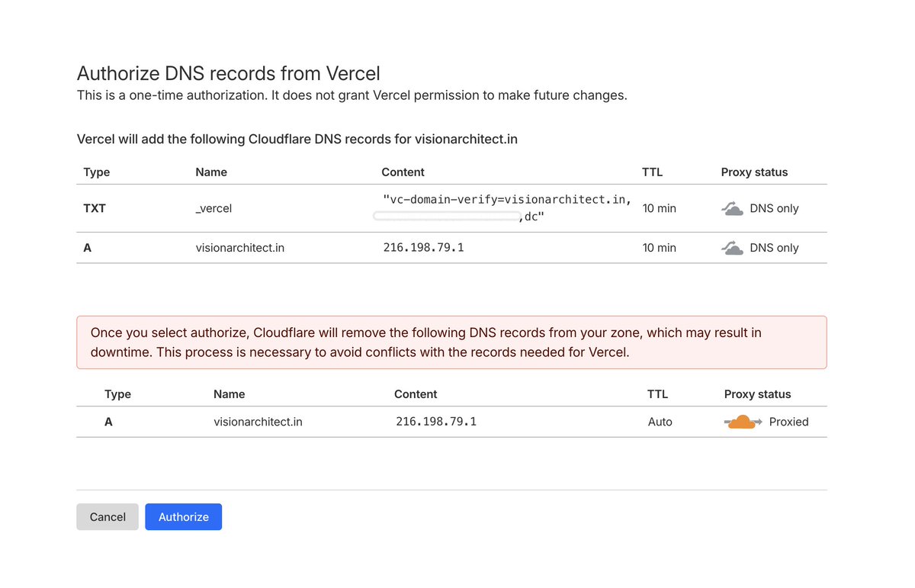Click the "Content" header in the bottom table
The width and height of the screenshot is (915, 588).
pos(416,394)
